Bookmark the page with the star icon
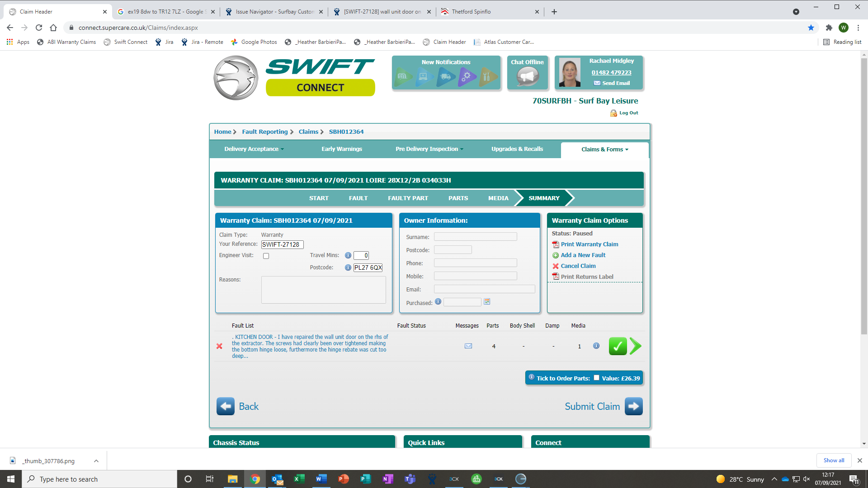The width and height of the screenshot is (868, 488). 811,28
